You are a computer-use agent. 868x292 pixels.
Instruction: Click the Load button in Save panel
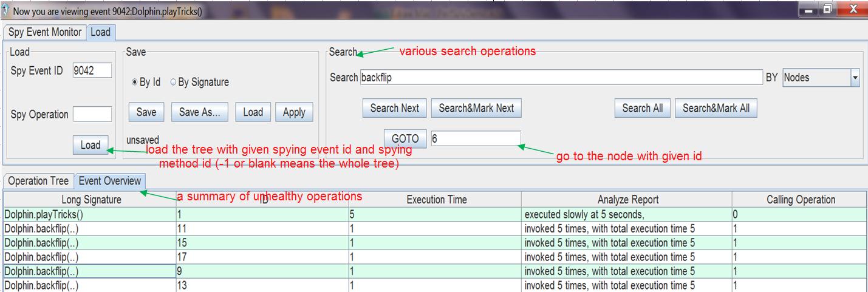(253, 112)
